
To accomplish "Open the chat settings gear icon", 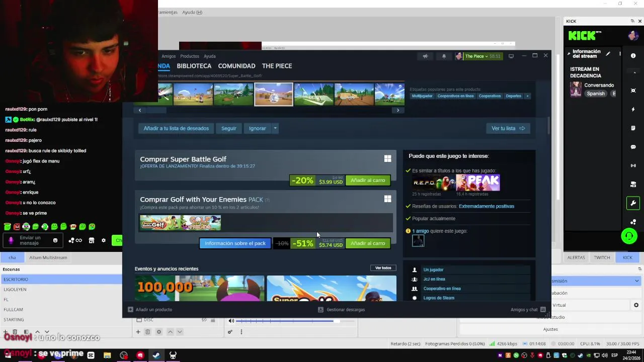I will (x=104, y=240).
